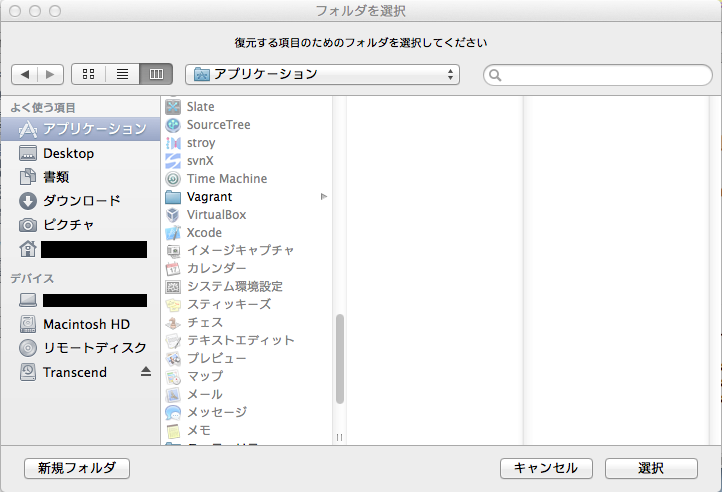The image size is (722, 492).
Task: Click the Time Machine app icon
Action: 173,179
